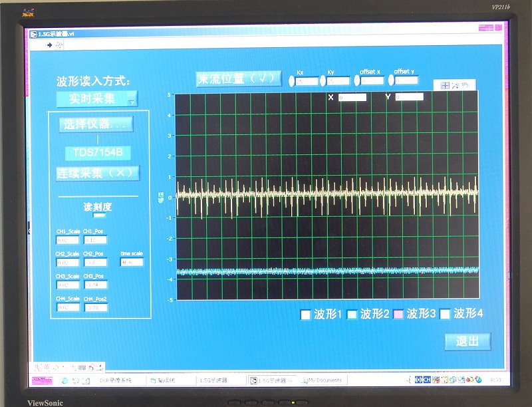Toggle the 束流位置 (√) button
Screen dimensions: 532x407
[237, 78]
